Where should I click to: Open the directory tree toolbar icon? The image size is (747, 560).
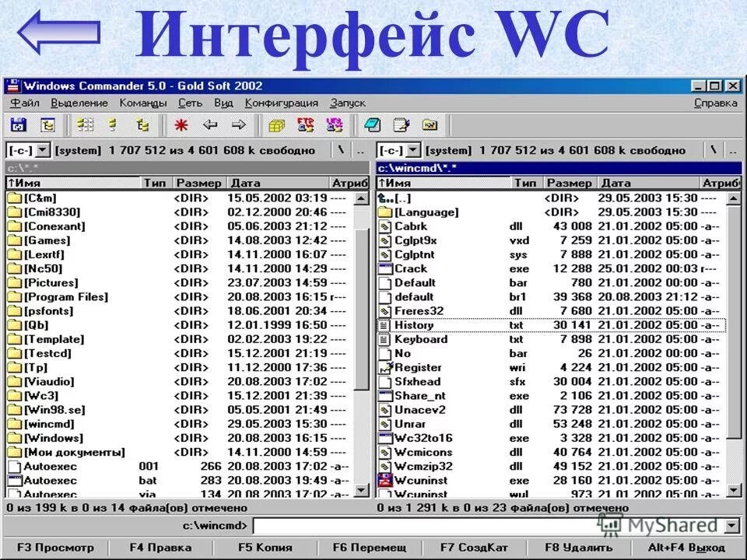(x=47, y=125)
